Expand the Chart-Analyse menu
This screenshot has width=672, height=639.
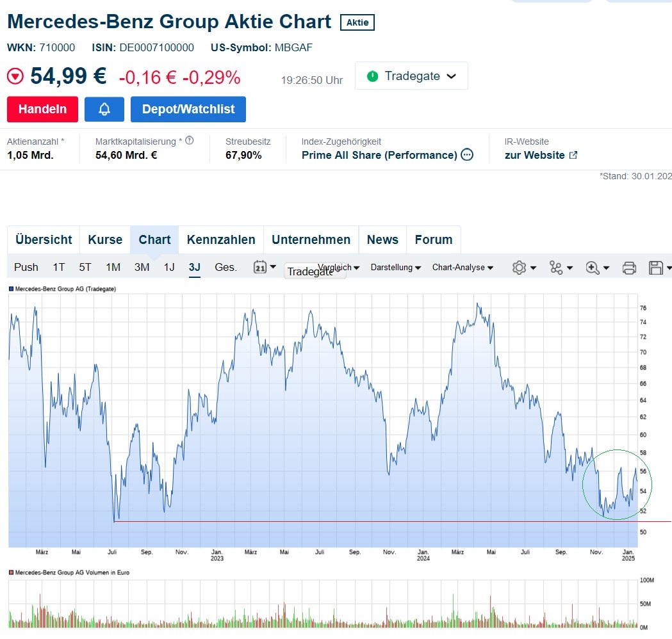463,267
